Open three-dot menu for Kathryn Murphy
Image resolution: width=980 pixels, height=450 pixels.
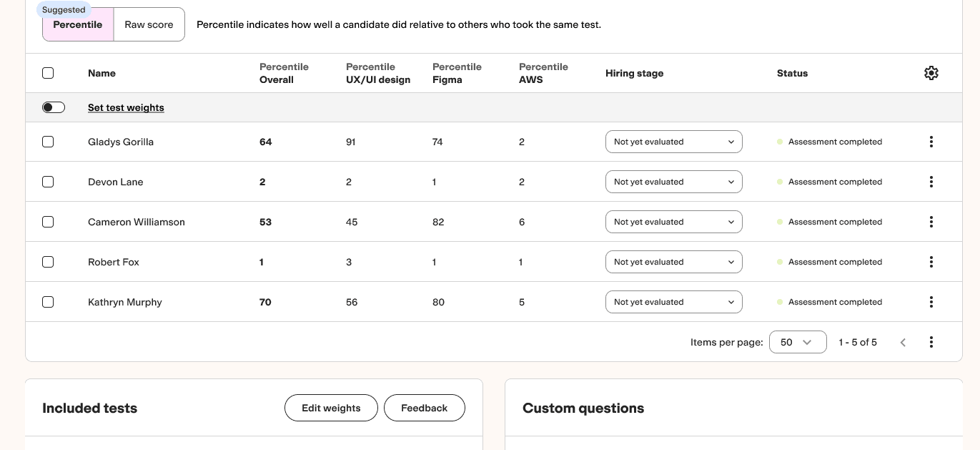click(x=931, y=302)
